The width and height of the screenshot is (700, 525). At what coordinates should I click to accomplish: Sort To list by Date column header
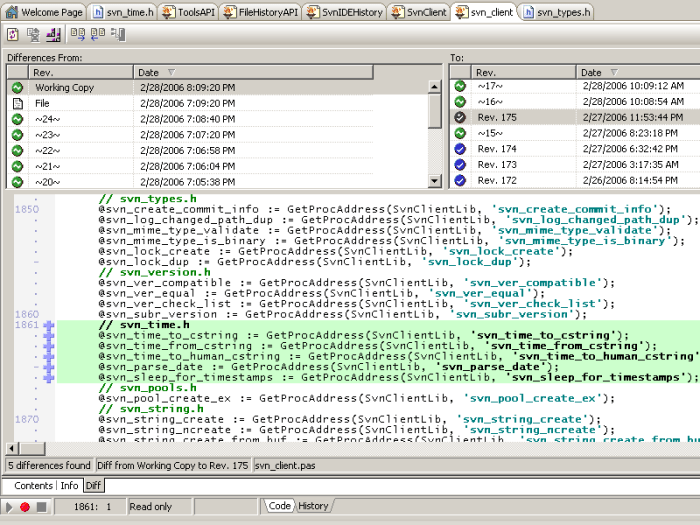(x=638, y=72)
